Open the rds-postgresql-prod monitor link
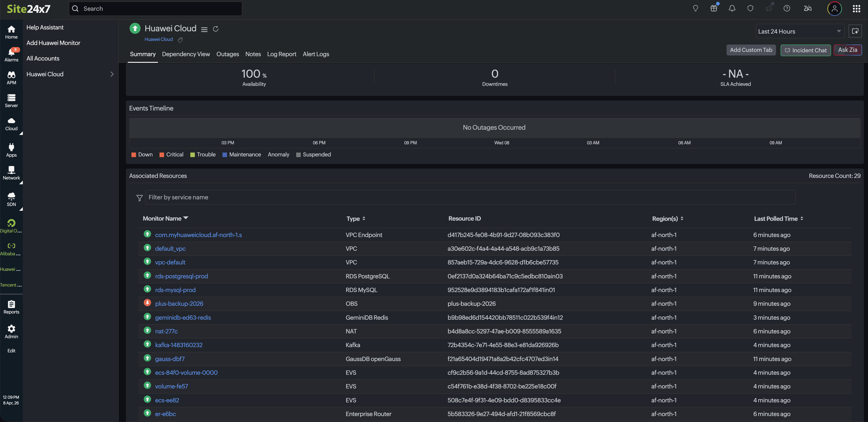The width and height of the screenshot is (868, 422). pos(181,276)
